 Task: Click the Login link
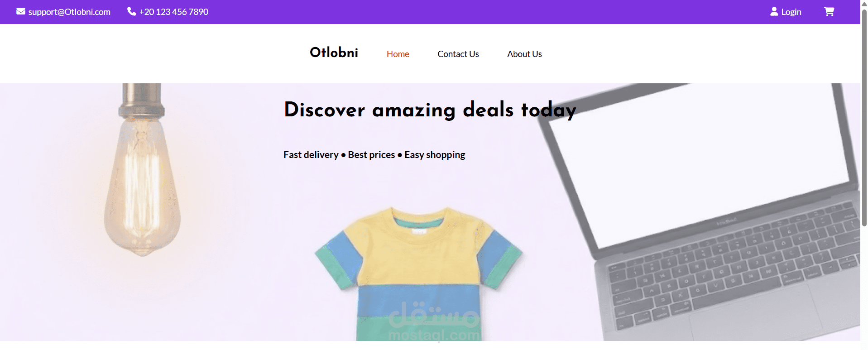tap(791, 12)
